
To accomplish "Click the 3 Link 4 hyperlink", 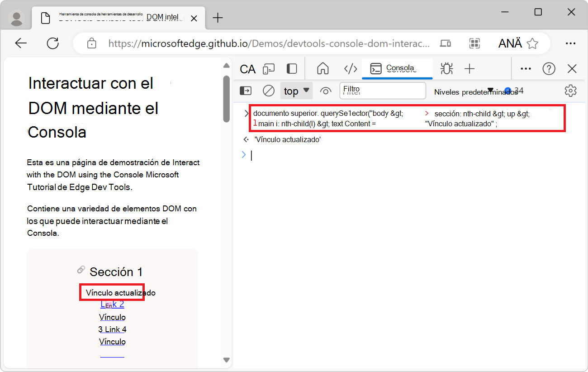I will tap(112, 329).
